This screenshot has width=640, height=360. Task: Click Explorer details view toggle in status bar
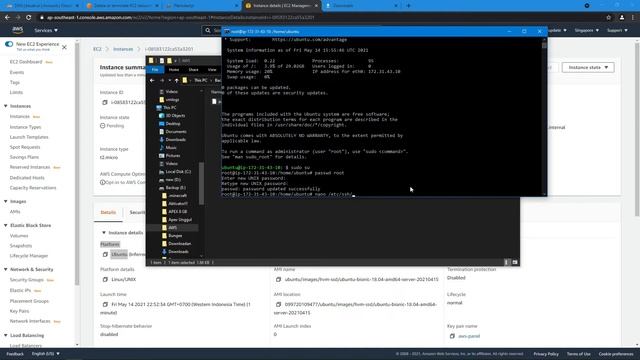point(507,262)
